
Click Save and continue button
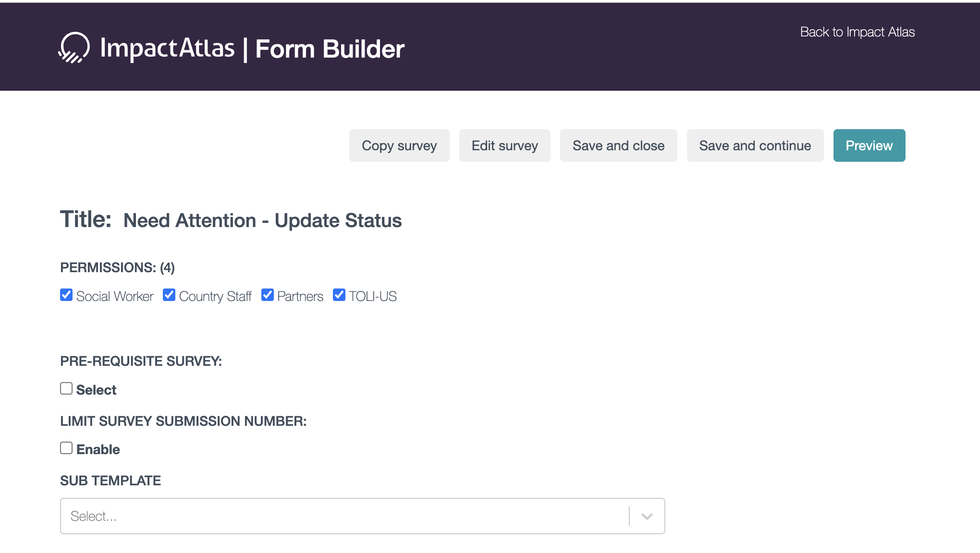[755, 145]
